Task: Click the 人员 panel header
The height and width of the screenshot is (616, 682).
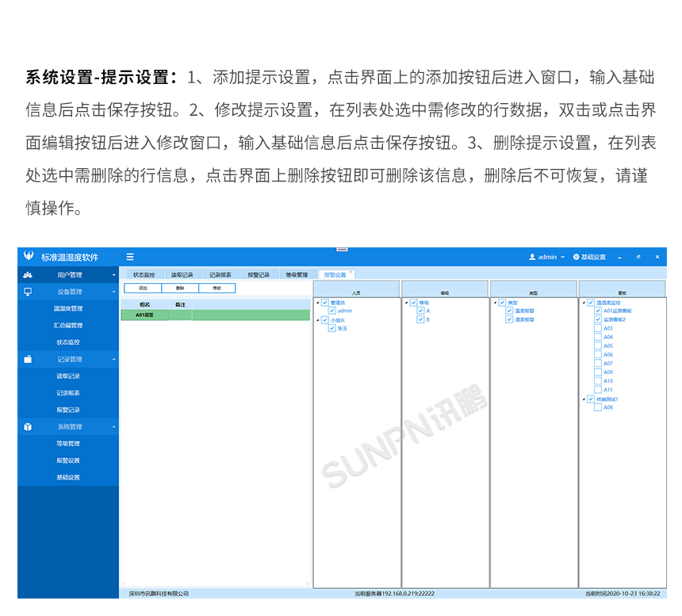Action: click(x=356, y=289)
